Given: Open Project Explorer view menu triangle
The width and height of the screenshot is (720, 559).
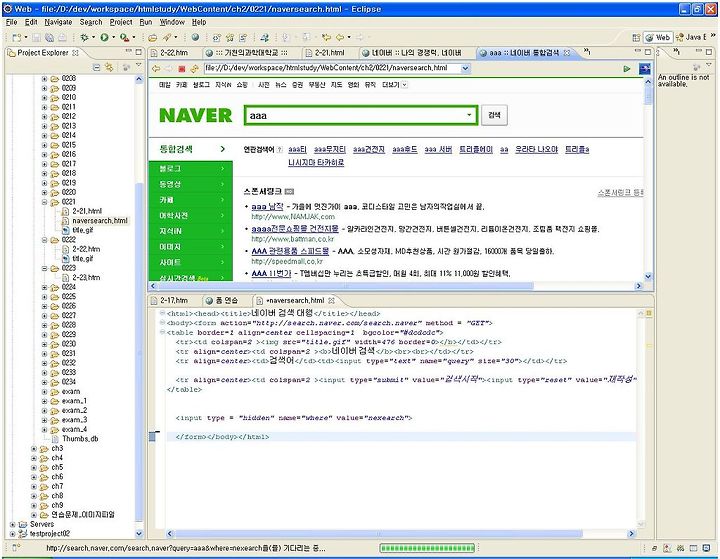Looking at the screenshot, I should (139, 66).
